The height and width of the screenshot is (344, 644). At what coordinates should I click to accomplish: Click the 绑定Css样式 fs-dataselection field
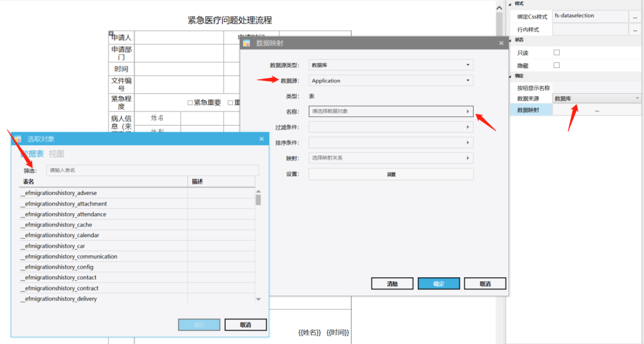tap(591, 16)
